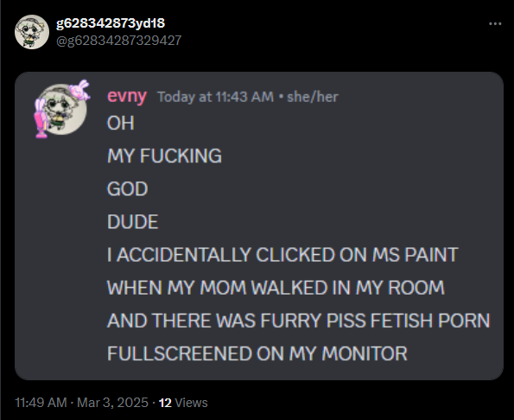Open the attached Discord screenshot image

coord(259,226)
